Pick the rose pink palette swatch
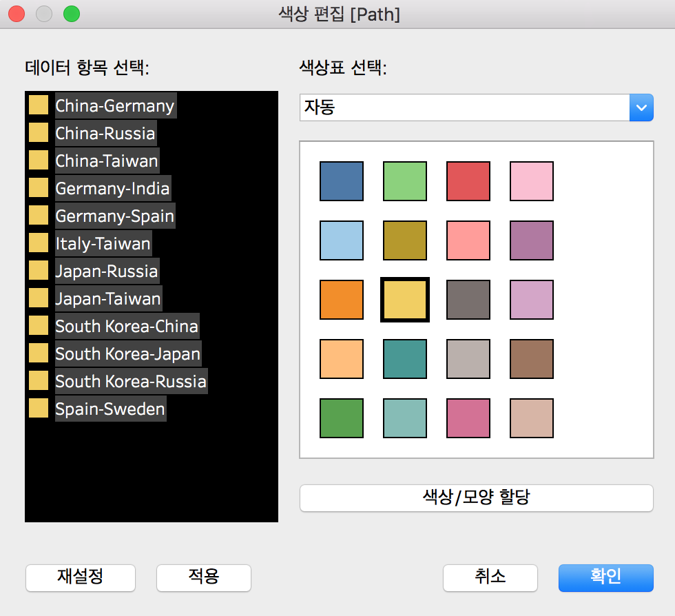The image size is (675, 616). click(x=468, y=418)
